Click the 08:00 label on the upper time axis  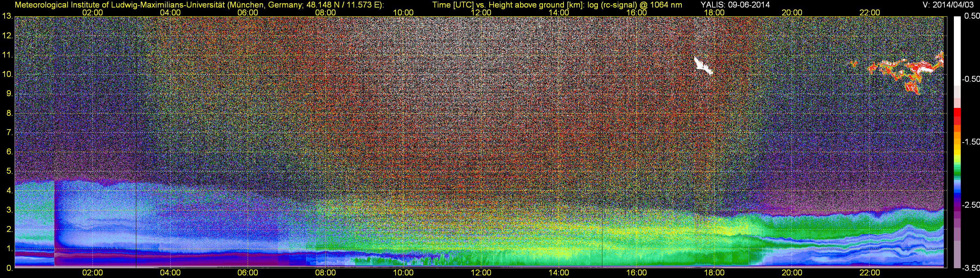tap(326, 12)
